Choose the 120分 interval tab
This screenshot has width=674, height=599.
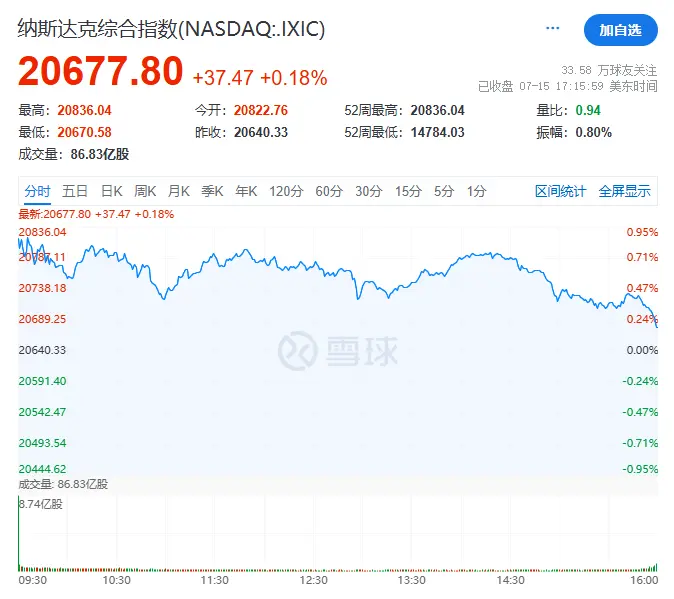click(286, 191)
